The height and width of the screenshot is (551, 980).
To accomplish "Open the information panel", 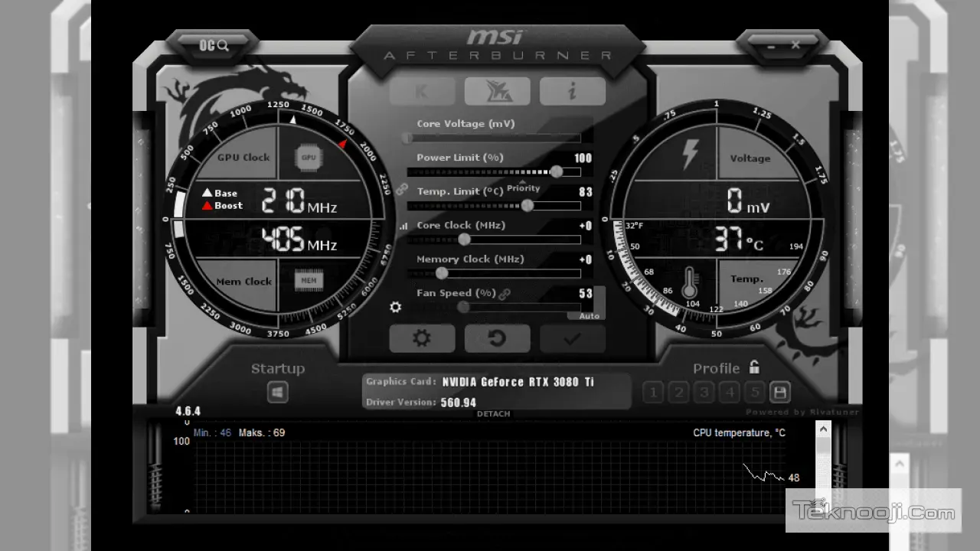I will tap(572, 91).
